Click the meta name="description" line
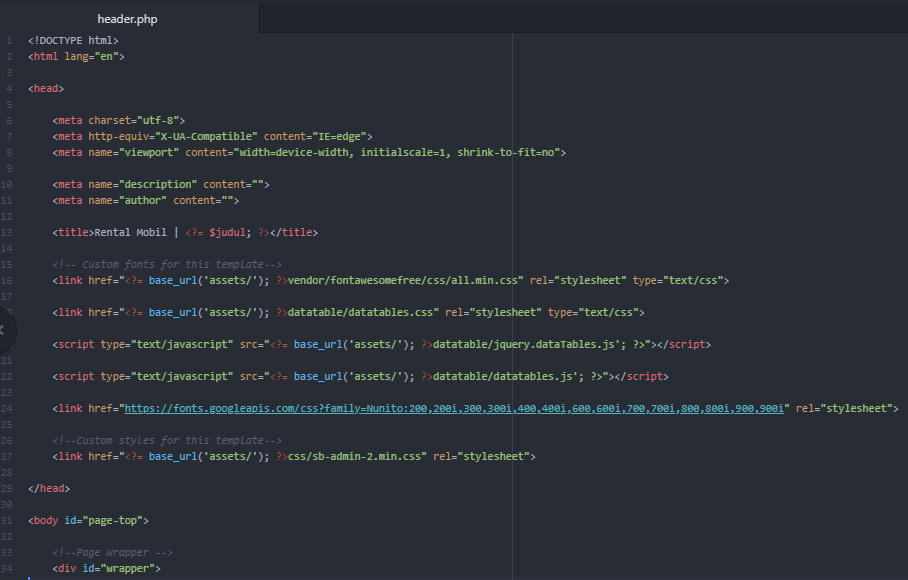This screenshot has width=908, height=580. point(160,184)
